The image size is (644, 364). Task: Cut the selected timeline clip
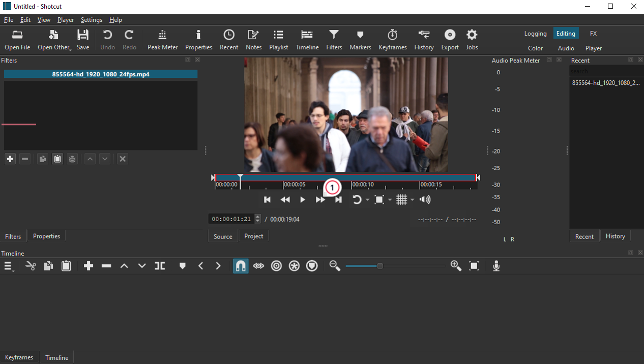(x=31, y=265)
